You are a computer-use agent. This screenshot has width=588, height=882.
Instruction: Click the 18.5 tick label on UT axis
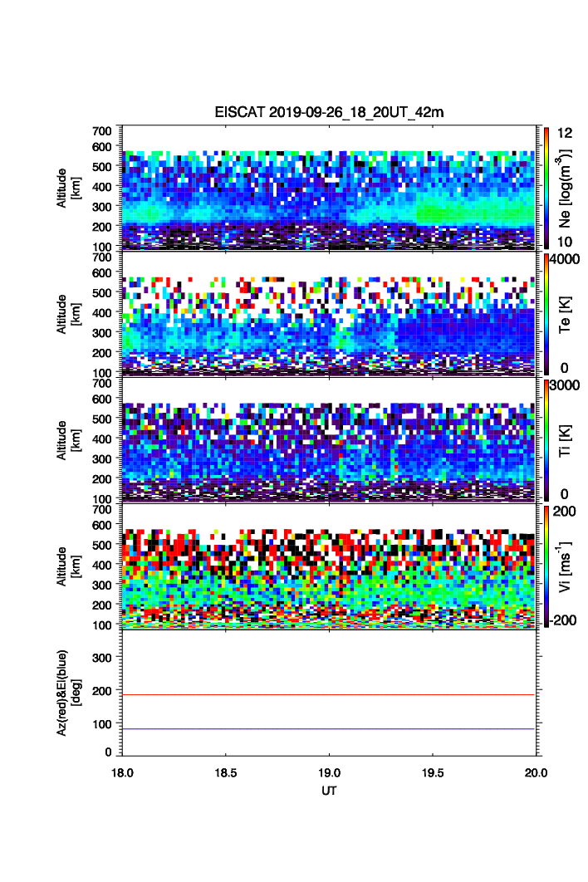(226, 772)
